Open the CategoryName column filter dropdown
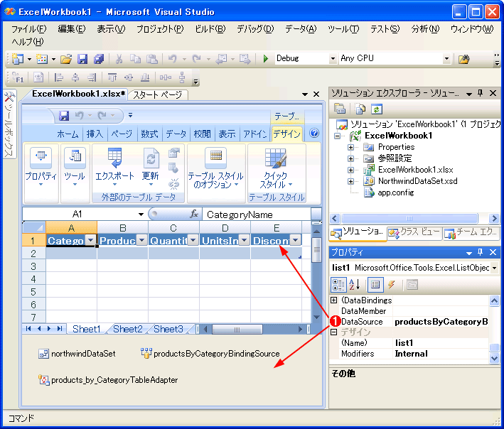Screen dimensions: 504x429 coord(91,240)
